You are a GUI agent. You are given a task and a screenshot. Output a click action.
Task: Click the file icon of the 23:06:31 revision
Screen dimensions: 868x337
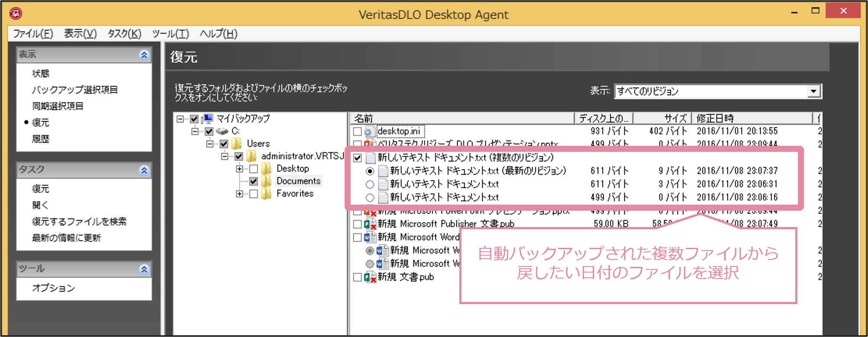[383, 185]
